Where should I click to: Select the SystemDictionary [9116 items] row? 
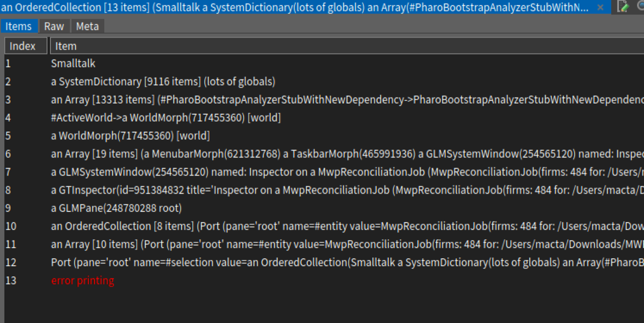click(x=163, y=82)
